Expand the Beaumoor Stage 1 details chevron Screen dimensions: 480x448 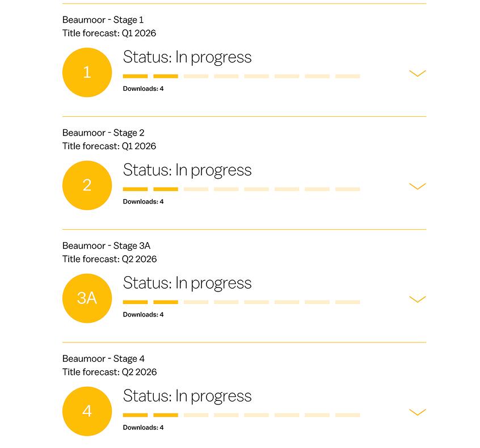point(417,73)
